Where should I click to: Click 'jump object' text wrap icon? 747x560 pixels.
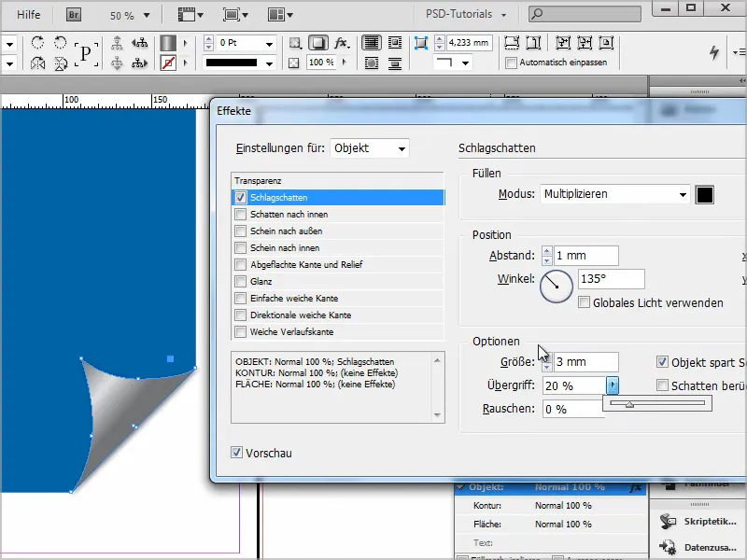click(395, 63)
